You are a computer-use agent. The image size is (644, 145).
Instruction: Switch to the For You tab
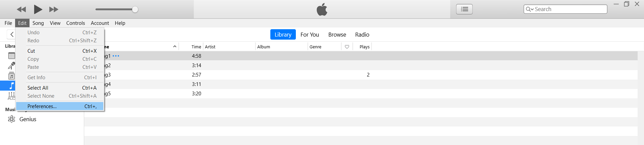coord(310,35)
